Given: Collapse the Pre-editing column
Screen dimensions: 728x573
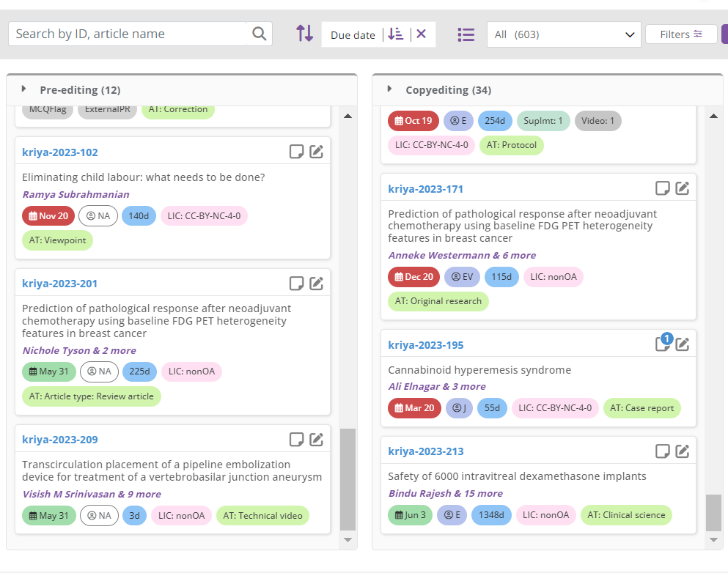Looking at the screenshot, I should [x=23, y=89].
